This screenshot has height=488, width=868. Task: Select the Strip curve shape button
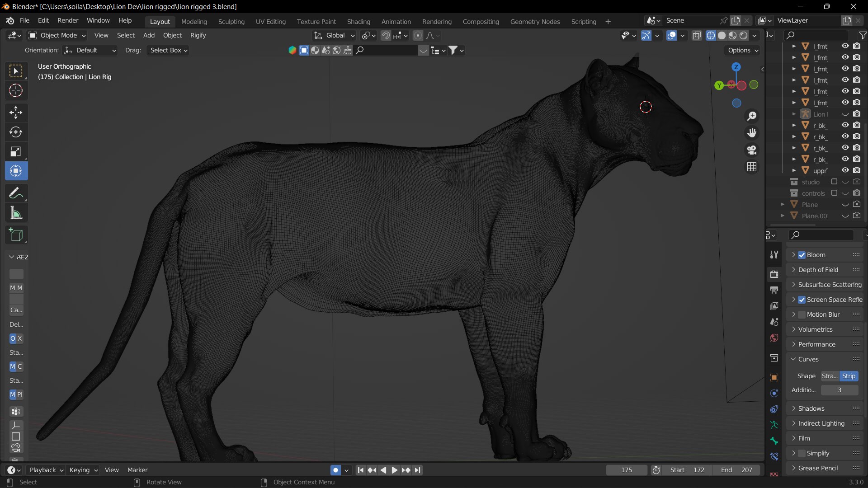[849, 376]
